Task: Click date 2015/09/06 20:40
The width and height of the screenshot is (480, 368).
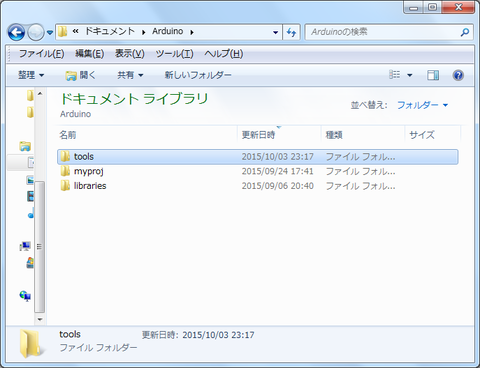Action: [277, 186]
